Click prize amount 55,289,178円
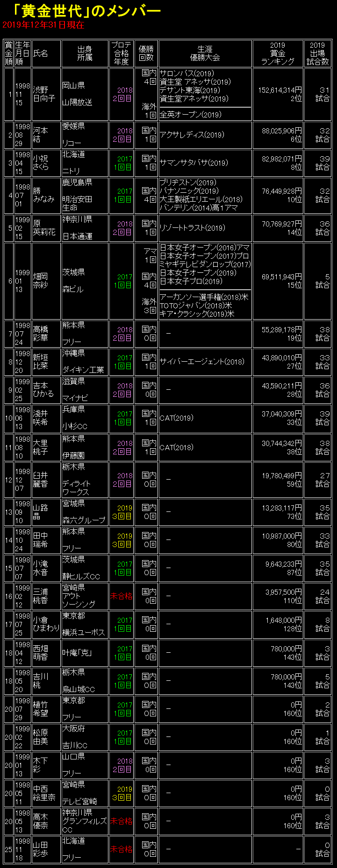Screen dimensions: 337x868 pos(282,330)
